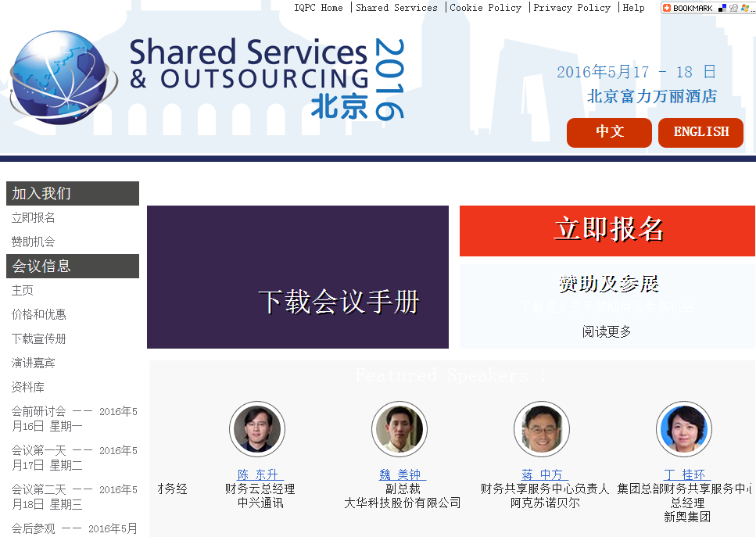This screenshot has width=756, height=537.
Task: Click the venue text 北京富力万丽酒店
Action: tap(652, 96)
